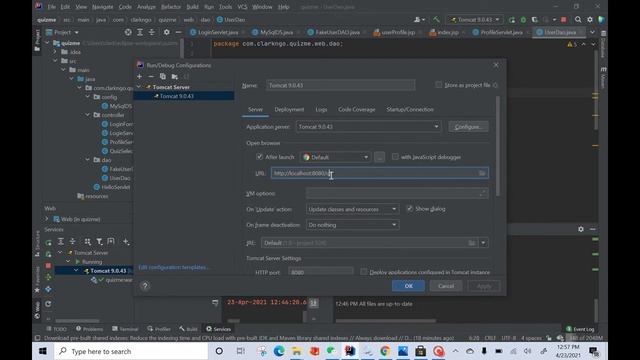Open the Navigate menu
The height and width of the screenshot is (360, 640).
[102, 7]
